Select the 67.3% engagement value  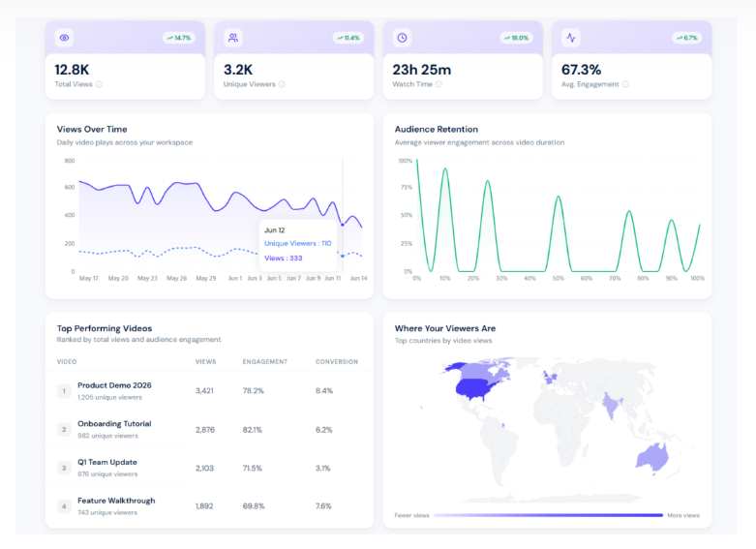[x=582, y=70]
